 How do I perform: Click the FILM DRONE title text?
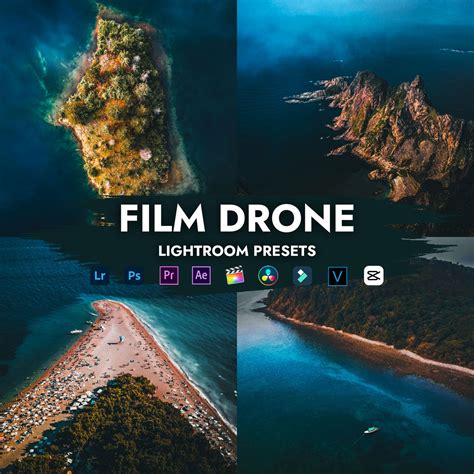click(x=237, y=218)
